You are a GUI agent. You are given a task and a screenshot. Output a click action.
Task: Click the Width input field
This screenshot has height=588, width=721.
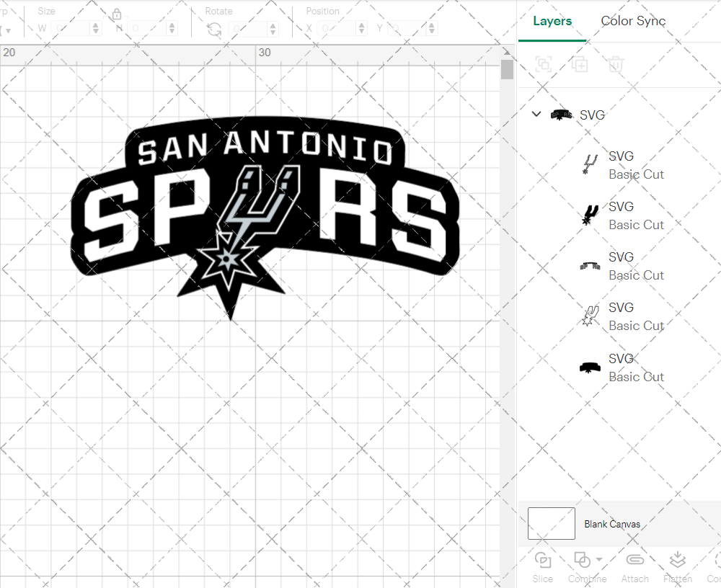coord(71,29)
